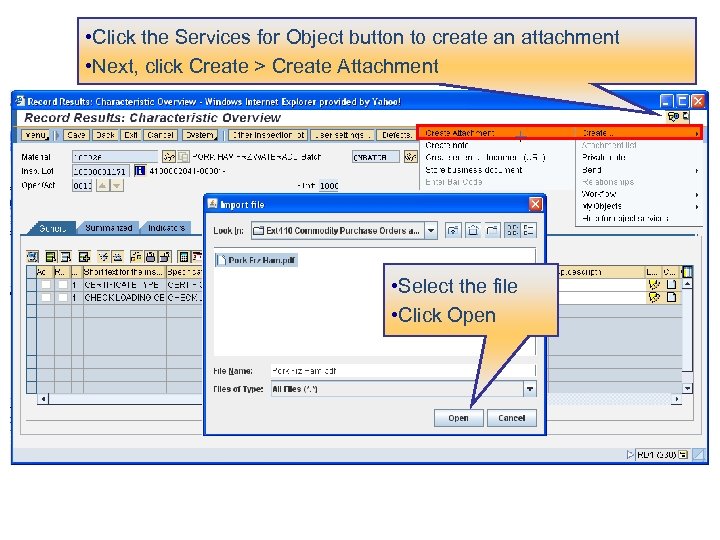This screenshot has height=540, width=720.
Task: Click the print icon in the grid toolbar
Action: click(x=150, y=256)
